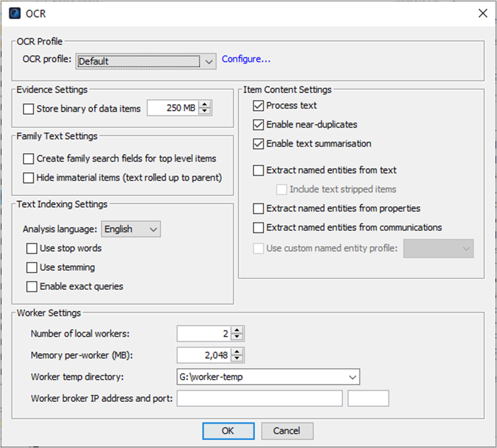This screenshot has height=448, width=497.
Task: Toggle Hide immaterial items checkbox
Action: pyautogui.click(x=28, y=177)
